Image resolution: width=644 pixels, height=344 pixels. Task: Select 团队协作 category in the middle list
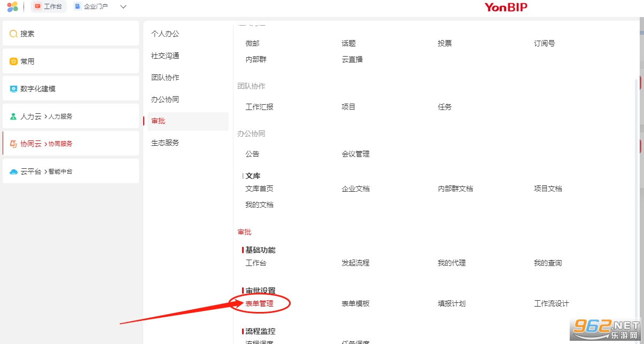[165, 77]
